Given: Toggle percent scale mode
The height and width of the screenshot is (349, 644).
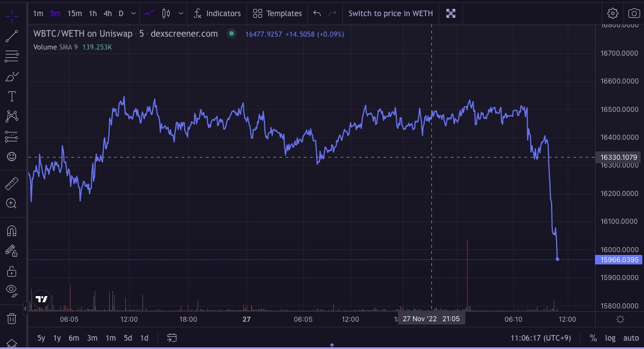Looking at the screenshot, I should tap(593, 338).
